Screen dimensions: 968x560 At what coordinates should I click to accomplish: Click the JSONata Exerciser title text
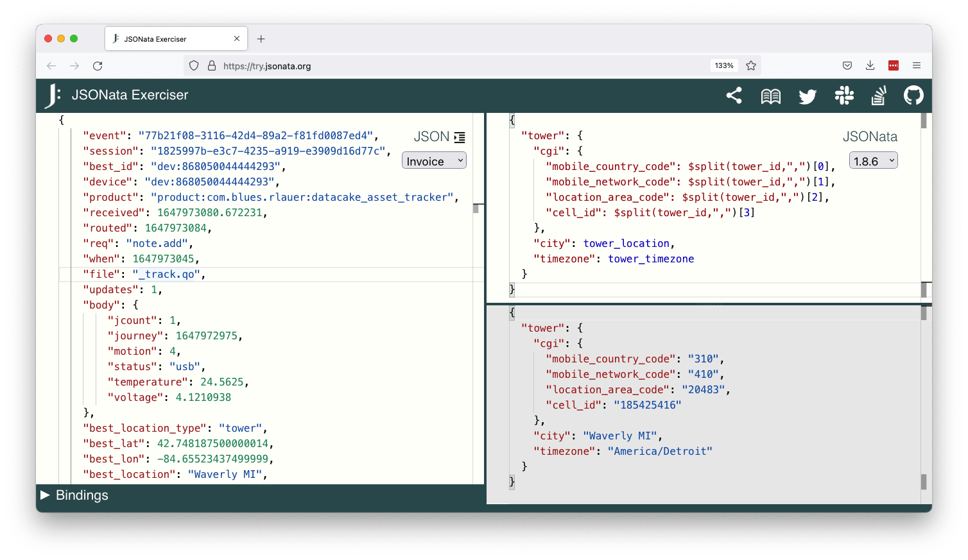click(130, 95)
